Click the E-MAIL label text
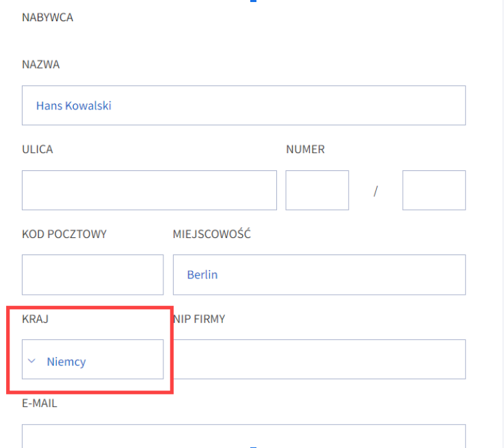The height and width of the screenshot is (448, 504). (x=40, y=404)
